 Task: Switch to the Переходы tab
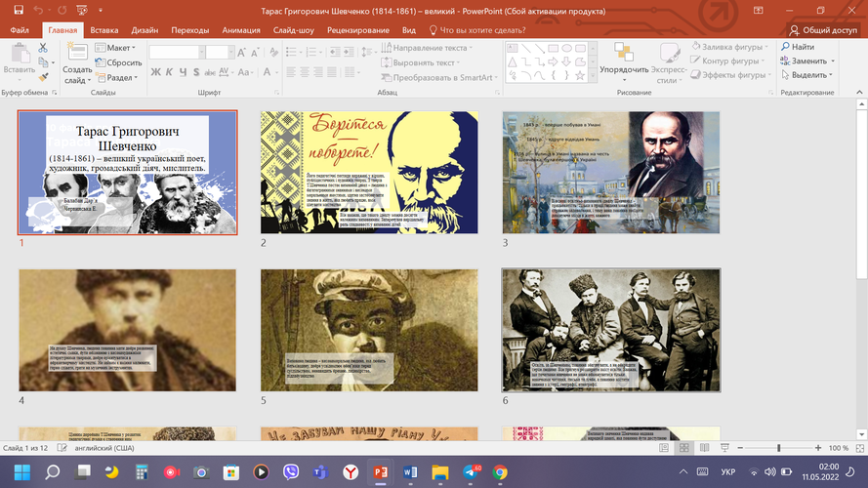point(189,30)
